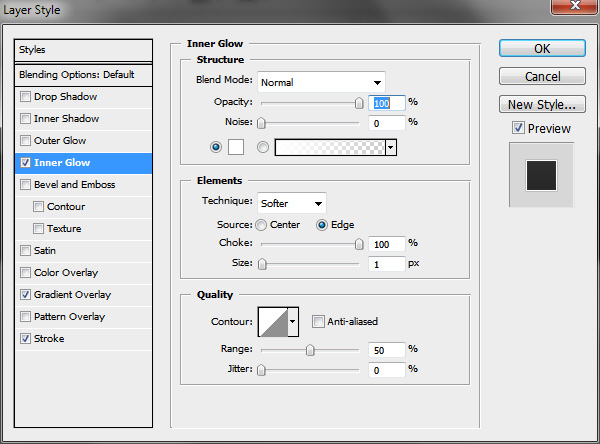Enable the Bevel and Emboss checkbox

[25, 184]
